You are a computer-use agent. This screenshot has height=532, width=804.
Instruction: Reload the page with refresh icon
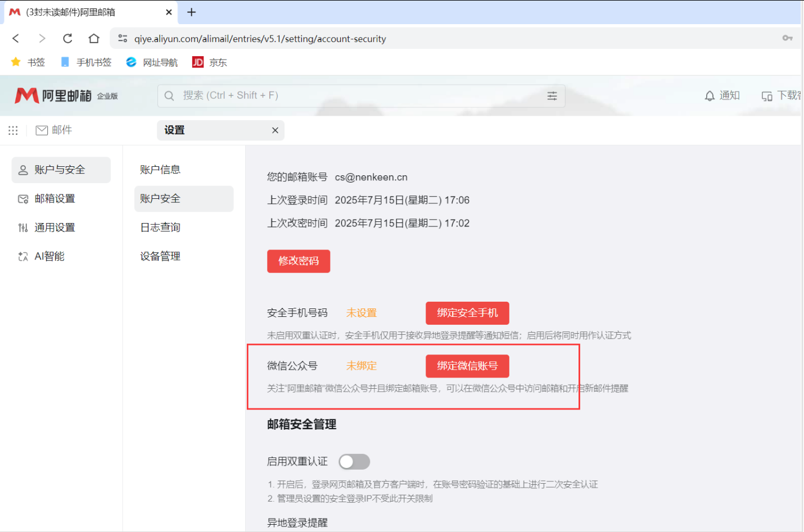click(67, 38)
